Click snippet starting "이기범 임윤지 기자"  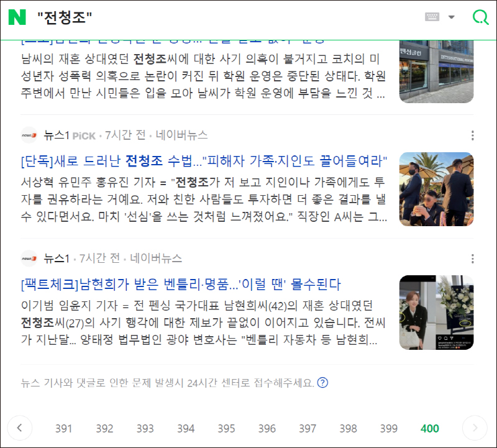203,322
